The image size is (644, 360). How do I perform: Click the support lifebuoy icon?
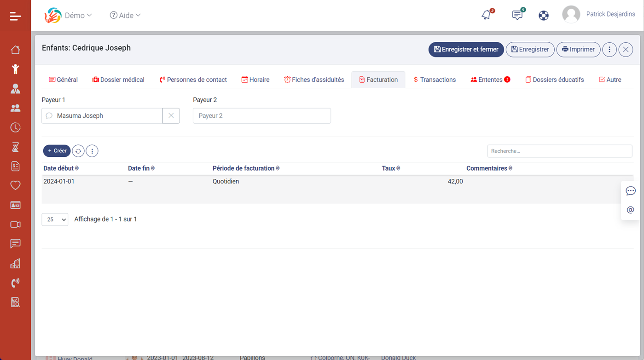(x=544, y=15)
